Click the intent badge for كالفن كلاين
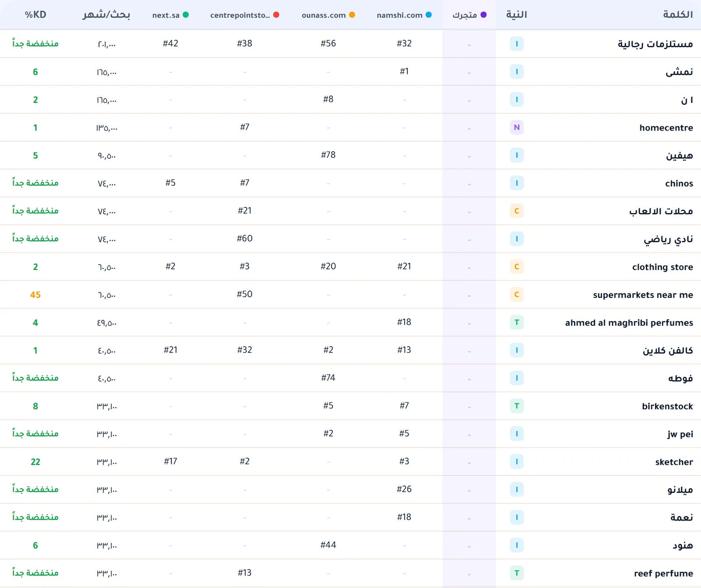This screenshot has height=588, width=701. point(517,350)
